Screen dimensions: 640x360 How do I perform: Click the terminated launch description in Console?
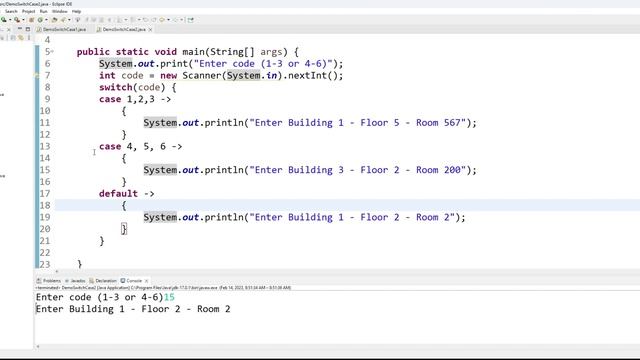[x=163, y=288]
